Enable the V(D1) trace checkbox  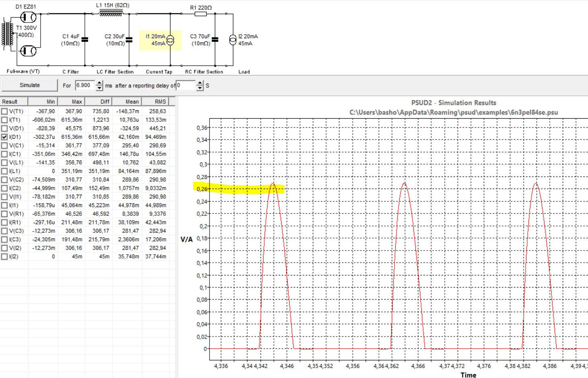coord(4,128)
